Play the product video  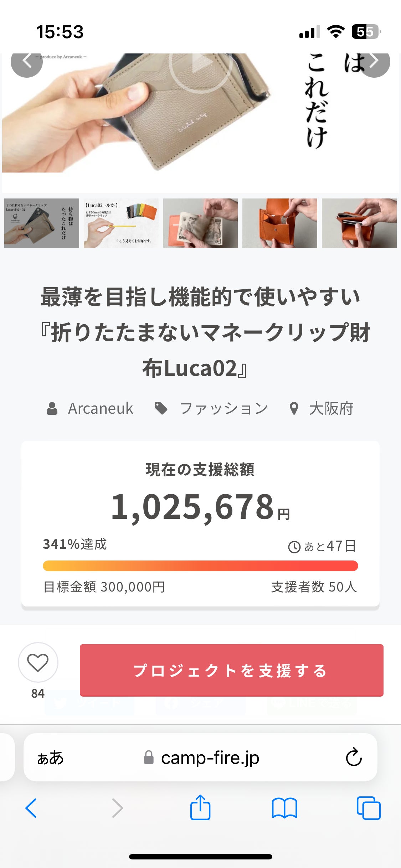[x=201, y=64]
